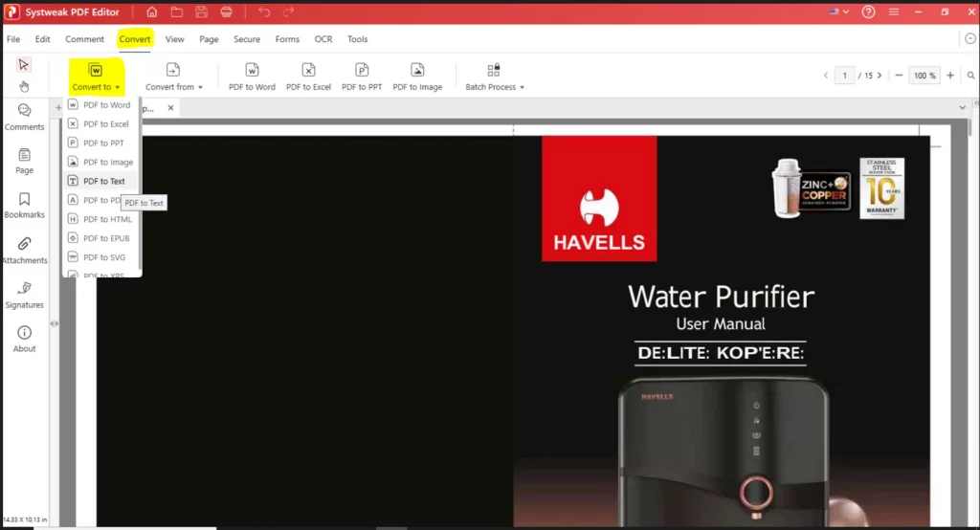
Task: Open the Edit menu
Action: point(42,39)
